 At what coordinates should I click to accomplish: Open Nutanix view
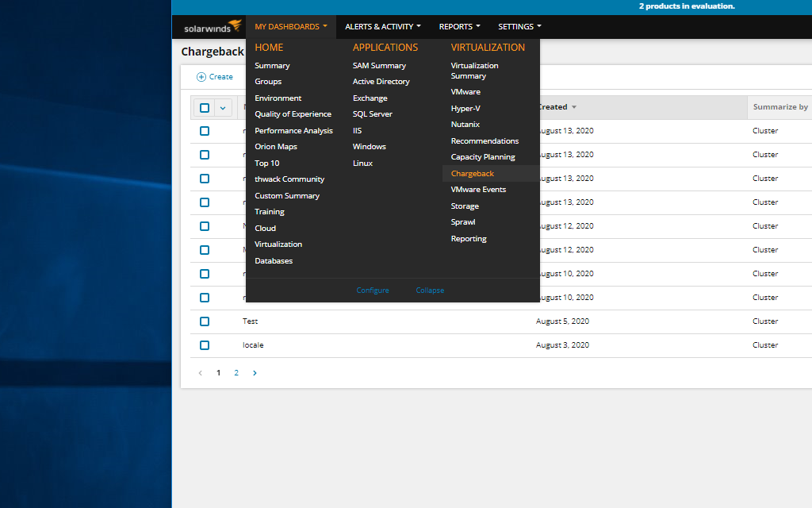point(465,125)
